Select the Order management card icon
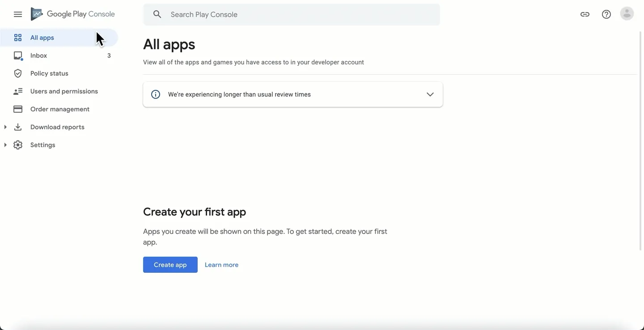Viewport: 644px width, 330px height. click(18, 109)
